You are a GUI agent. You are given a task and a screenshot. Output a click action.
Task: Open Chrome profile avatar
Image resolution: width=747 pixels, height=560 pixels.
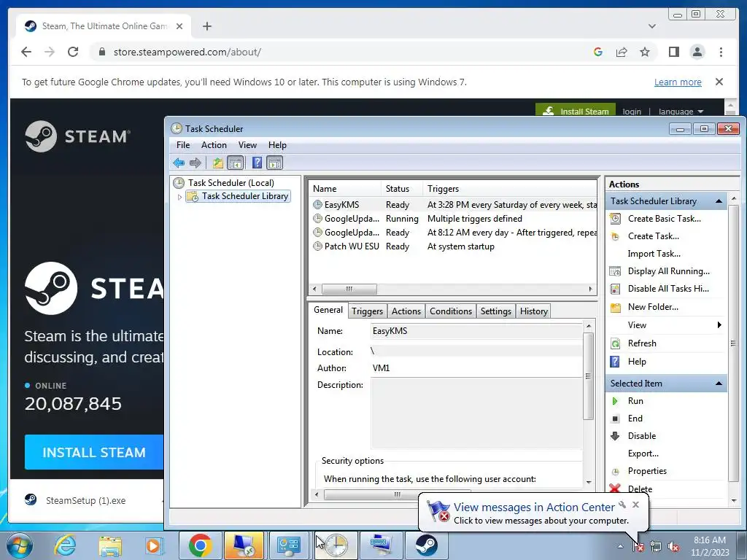coord(697,52)
